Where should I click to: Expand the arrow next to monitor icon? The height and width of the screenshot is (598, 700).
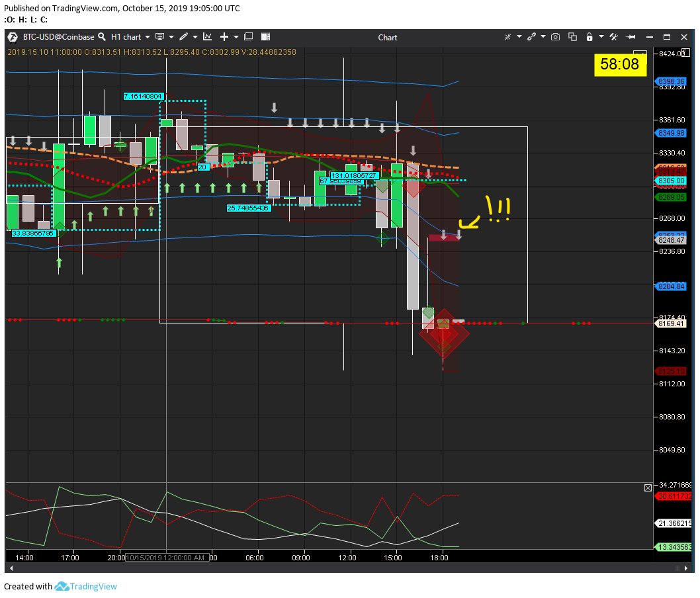tap(171, 37)
